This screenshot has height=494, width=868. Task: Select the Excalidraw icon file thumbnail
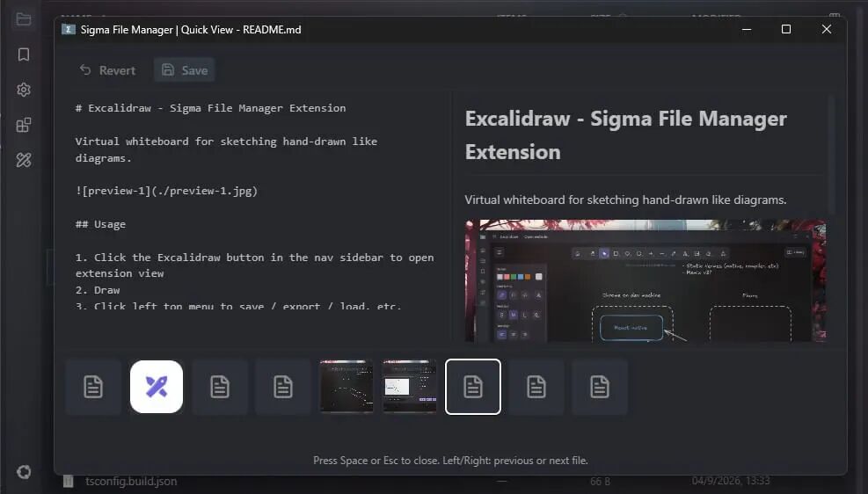click(x=157, y=387)
